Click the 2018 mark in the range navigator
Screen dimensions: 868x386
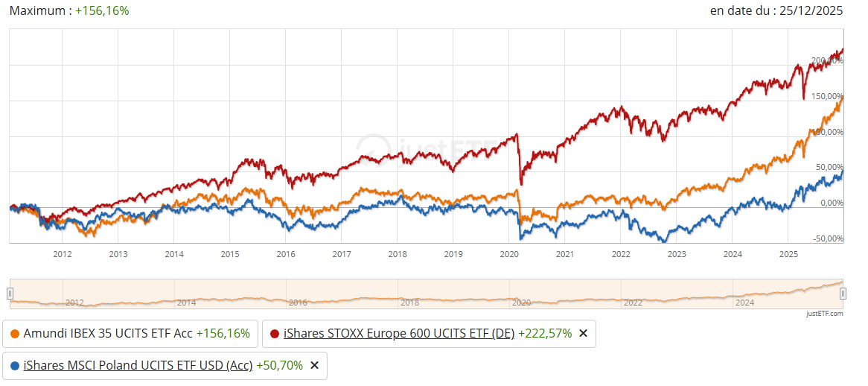pos(409,303)
